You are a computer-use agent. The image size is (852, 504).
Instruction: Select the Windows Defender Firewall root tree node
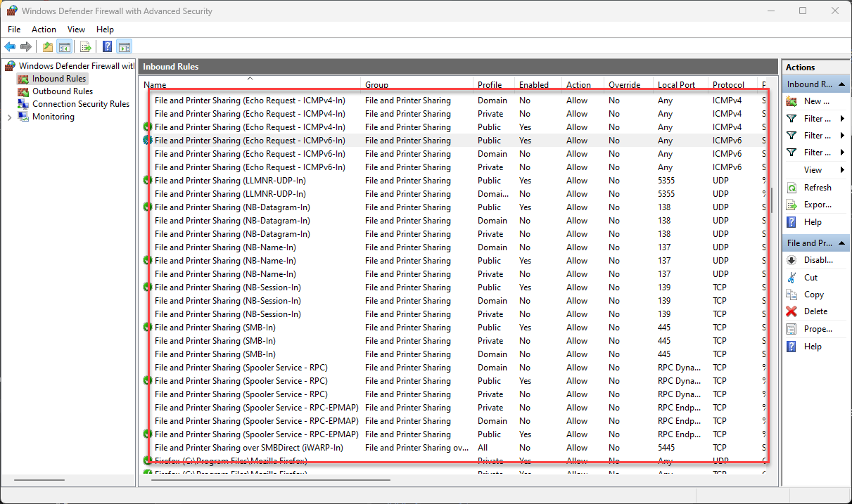(76, 66)
